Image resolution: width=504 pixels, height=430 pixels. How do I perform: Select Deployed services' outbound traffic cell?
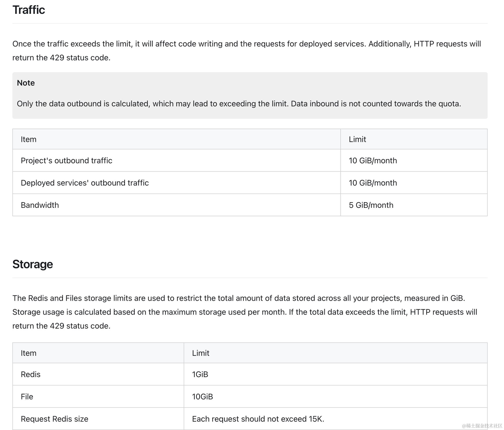pyautogui.click(x=85, y=183)
